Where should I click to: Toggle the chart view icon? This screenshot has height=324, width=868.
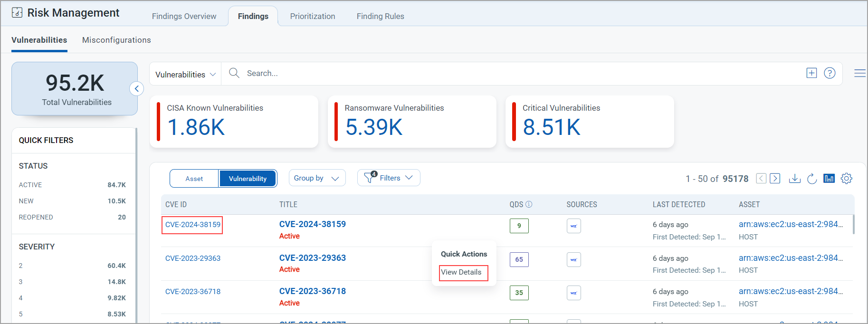pos(829,178)
